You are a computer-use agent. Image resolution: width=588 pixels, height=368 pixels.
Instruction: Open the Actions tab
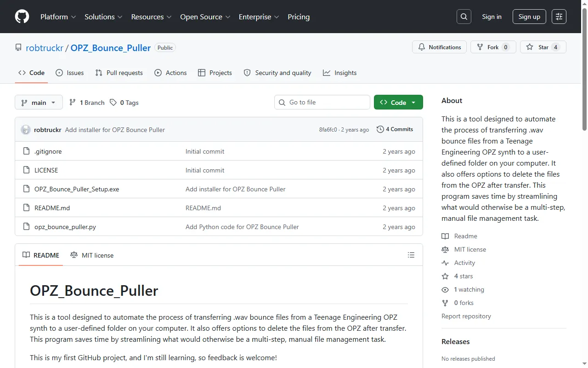click(170, 73)
